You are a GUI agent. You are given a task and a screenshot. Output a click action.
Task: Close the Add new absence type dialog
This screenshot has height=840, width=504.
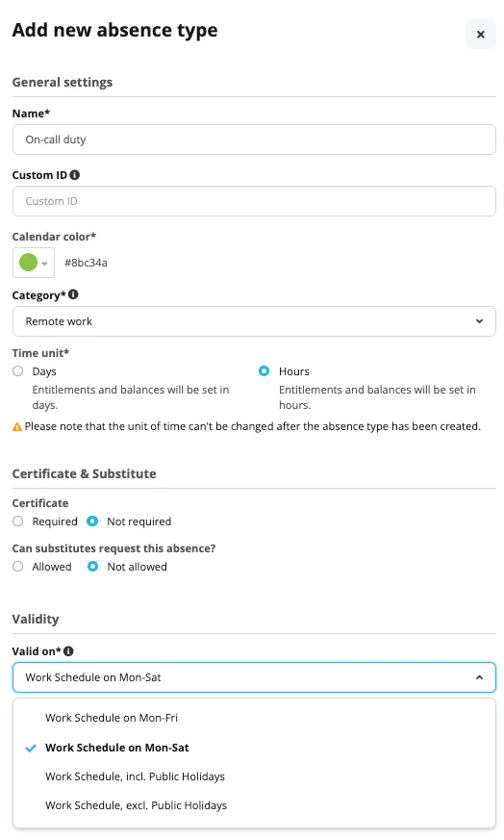(x=480, y=35)
